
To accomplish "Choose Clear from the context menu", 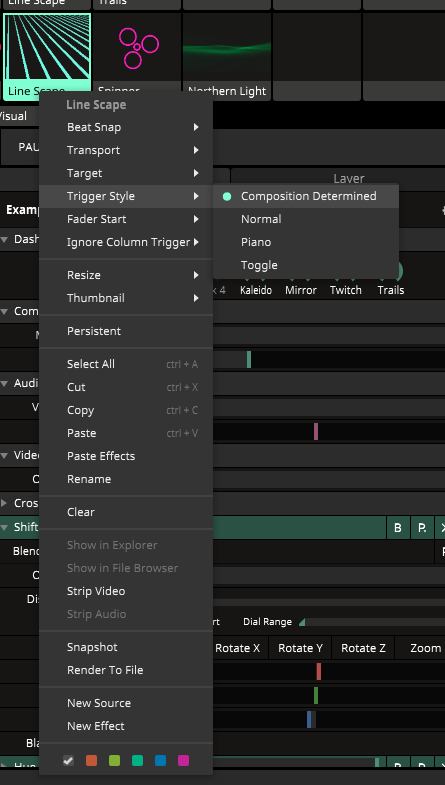I will 126,513.
